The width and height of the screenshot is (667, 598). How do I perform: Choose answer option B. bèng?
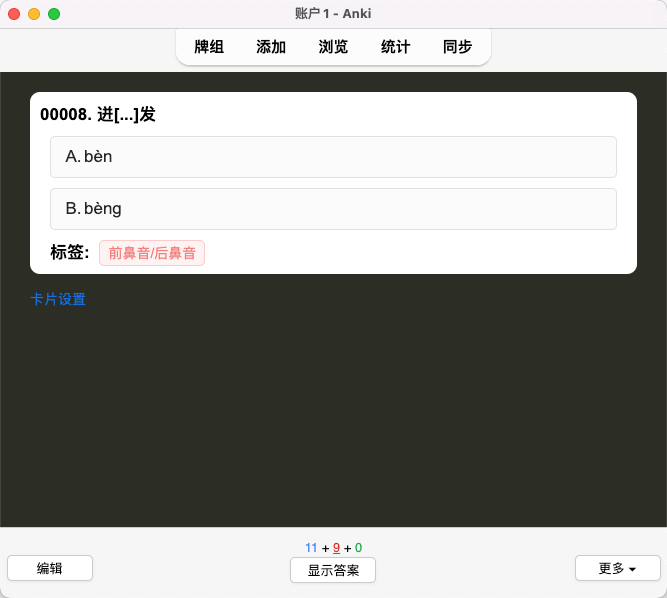[x=333, y=209]
